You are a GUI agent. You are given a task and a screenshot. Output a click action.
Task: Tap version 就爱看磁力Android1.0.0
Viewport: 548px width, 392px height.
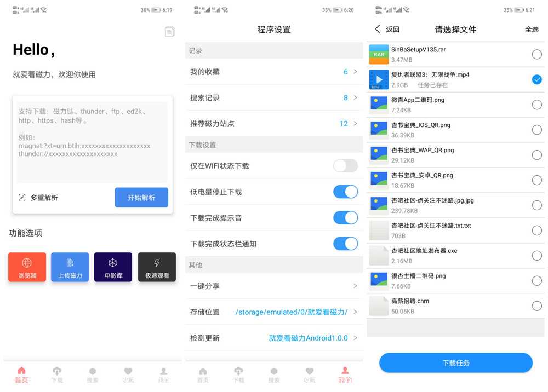pos(308,338)
